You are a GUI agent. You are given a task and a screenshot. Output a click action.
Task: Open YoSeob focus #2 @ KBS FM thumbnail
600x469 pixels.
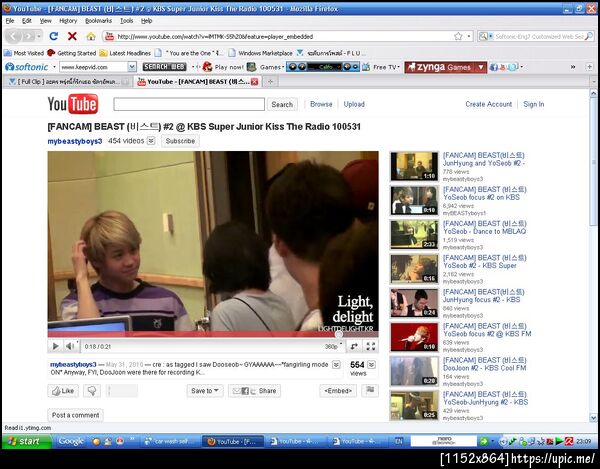pyautogui.click(x=414, y=337)
